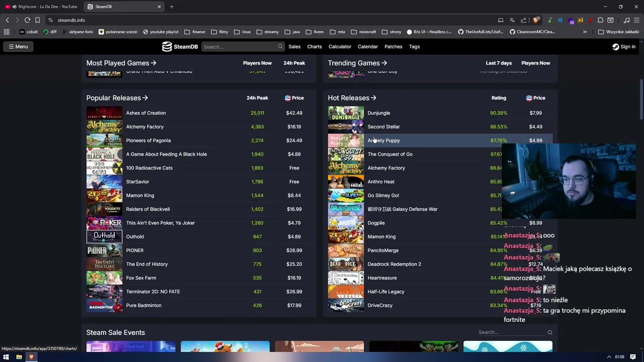Screen dimensions: 644x362
Task: Open the Calendar page
Action: tap(368, 46)
